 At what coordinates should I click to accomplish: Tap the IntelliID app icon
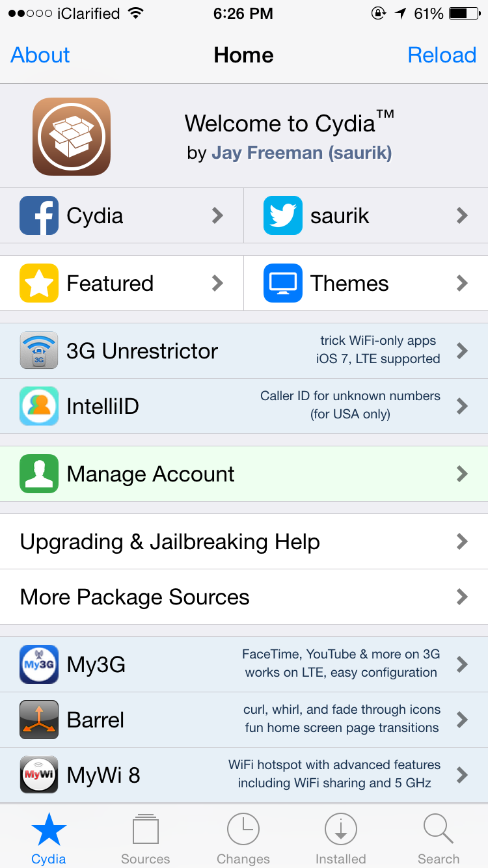[x=39, y=406]
